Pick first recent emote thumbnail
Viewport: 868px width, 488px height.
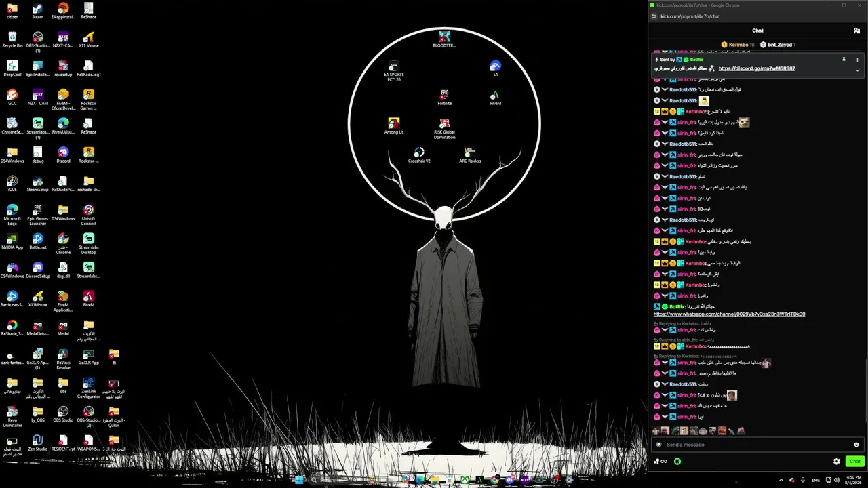tap(656, 431)
